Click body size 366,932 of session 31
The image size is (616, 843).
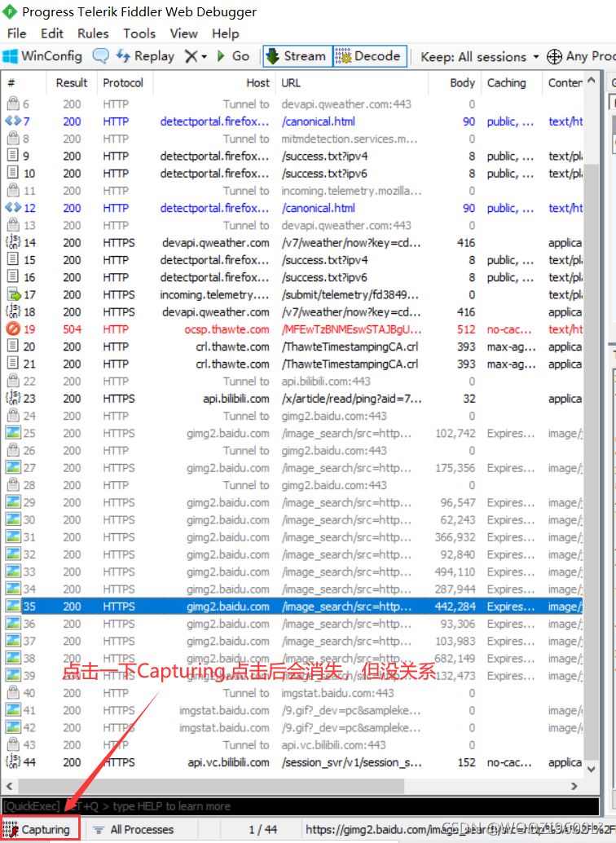[455, 537]
